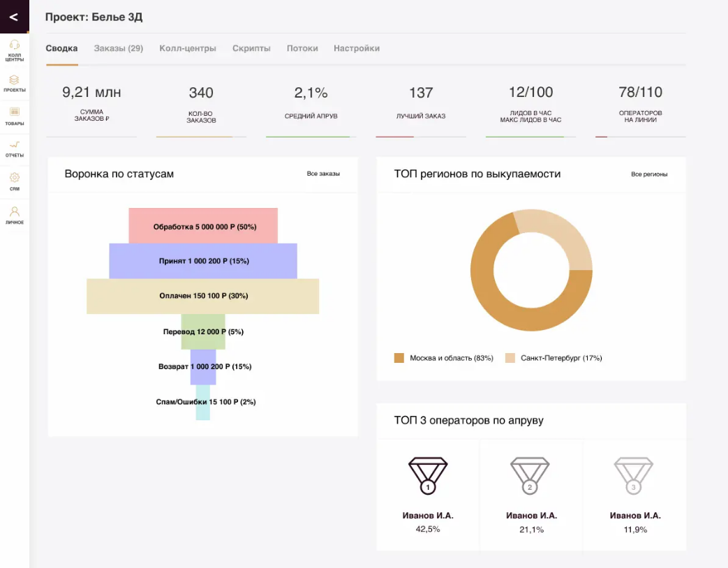This screenshot has height=568, width=728.
Task: Click the Москва и область legend swatch
Action: pos(399,358)
